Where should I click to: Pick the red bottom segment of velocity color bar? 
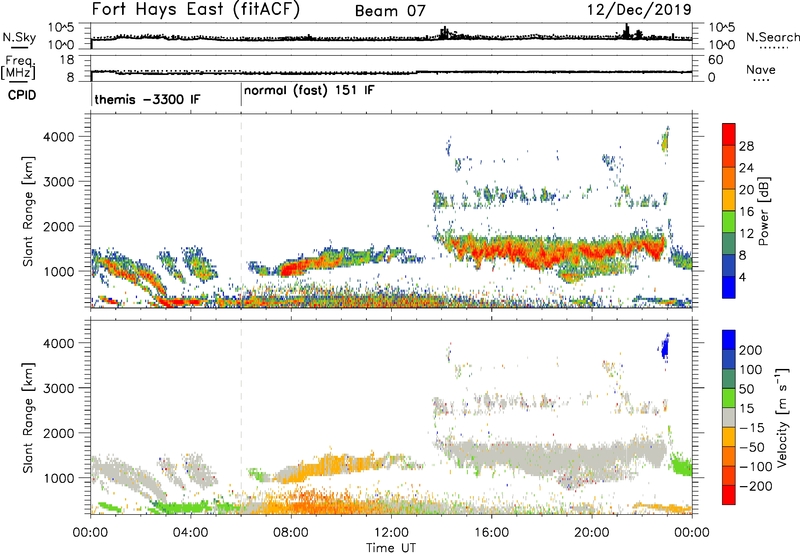[729, 495]
